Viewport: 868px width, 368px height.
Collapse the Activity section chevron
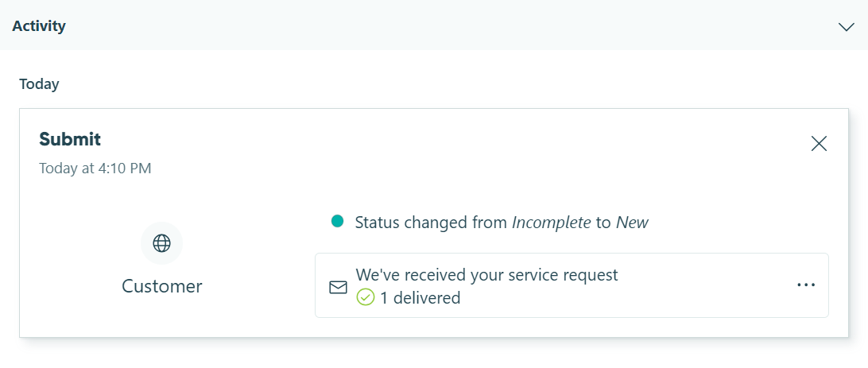tap(847, 26)
